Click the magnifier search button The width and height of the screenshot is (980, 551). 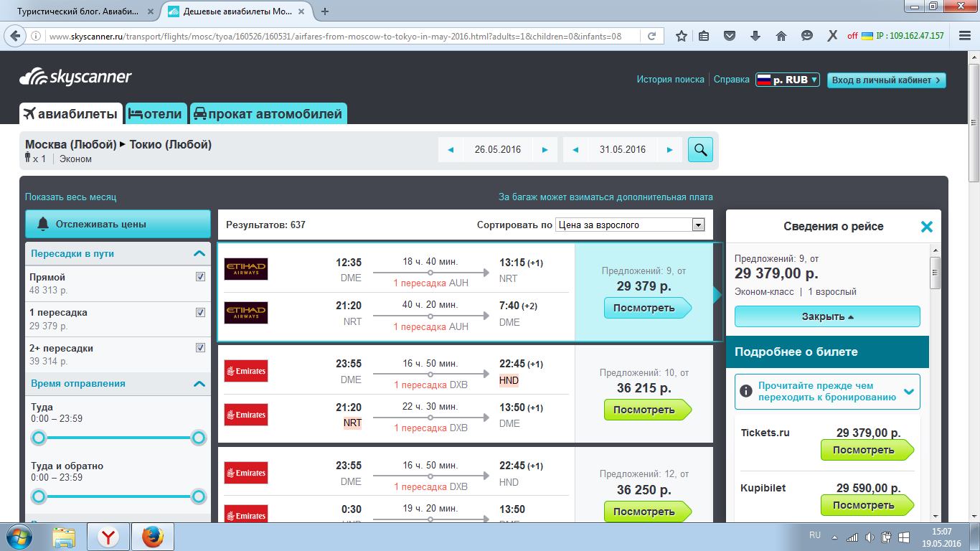pos(700,150)
